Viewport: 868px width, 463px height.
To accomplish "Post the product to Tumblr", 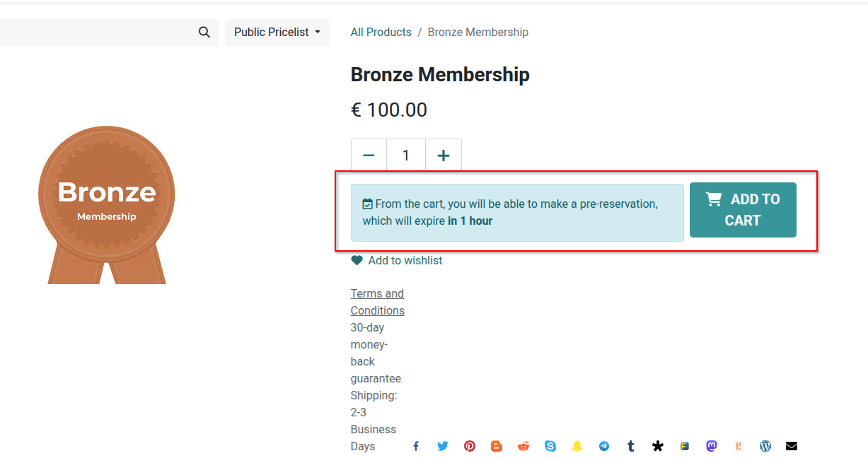I will point(630,446).
